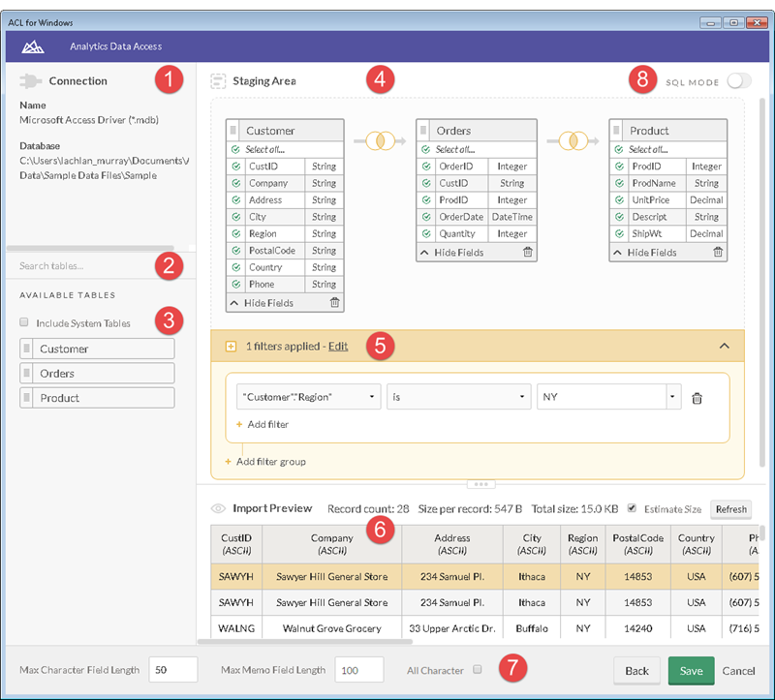
Task: Click the trash icon on the Product table
Action: [x=718, y=252]
